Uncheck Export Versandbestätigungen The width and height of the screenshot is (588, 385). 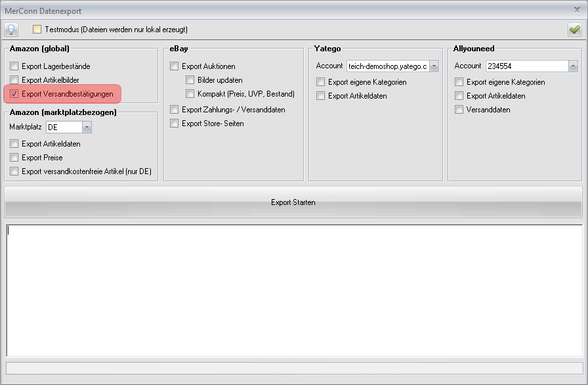click(14, 94)
